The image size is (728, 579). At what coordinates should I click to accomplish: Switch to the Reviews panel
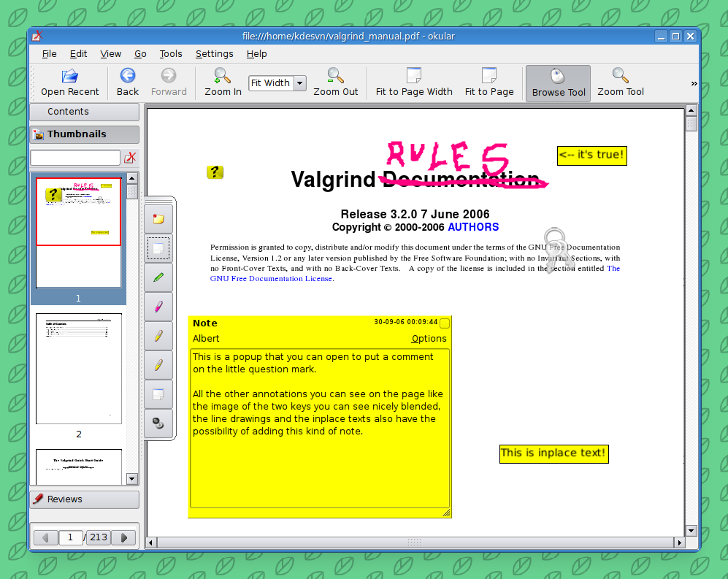click(x=84, y=499)
